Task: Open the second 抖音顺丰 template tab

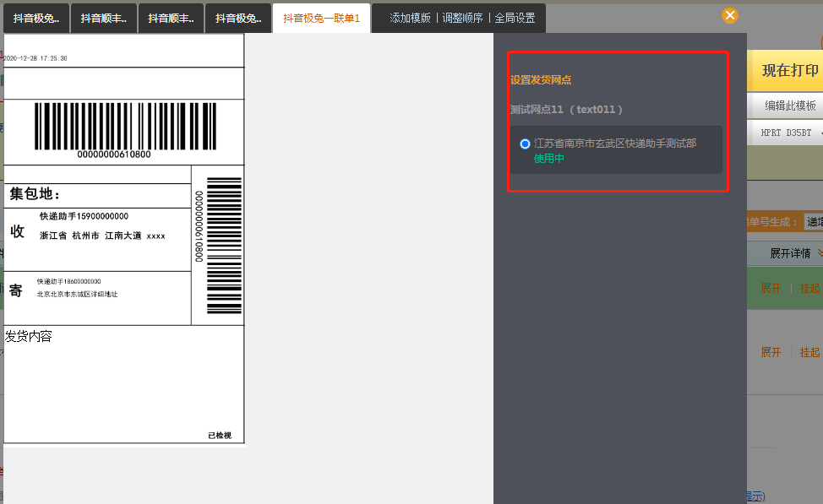Action: tap(171, 19)
